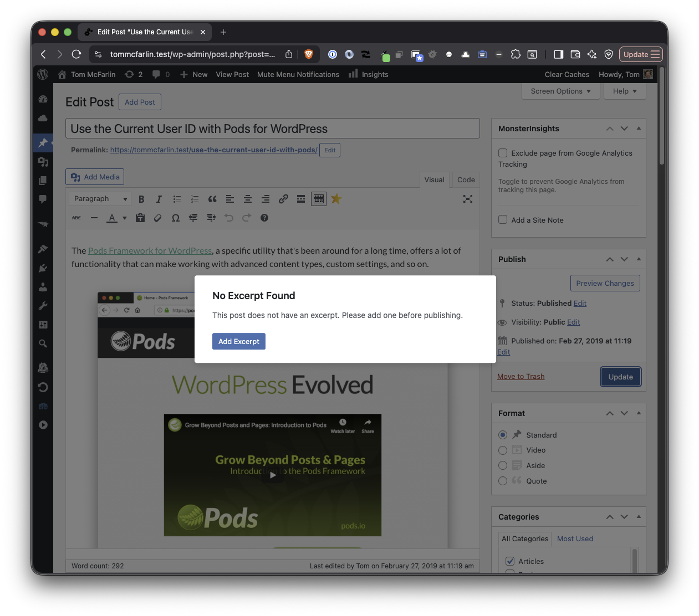Toggle italic formatting in editor toolbar
699x616 pixels.
[159, 199]
